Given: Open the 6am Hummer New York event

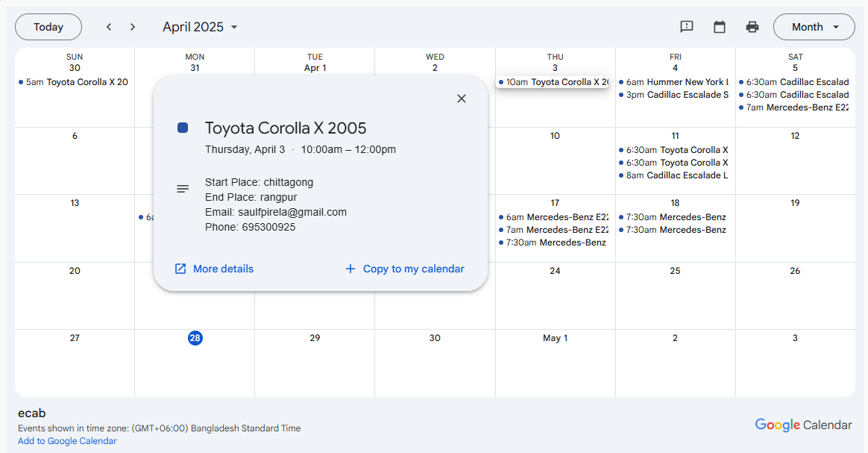Looking at the screenshot, I should click(674, 82).
